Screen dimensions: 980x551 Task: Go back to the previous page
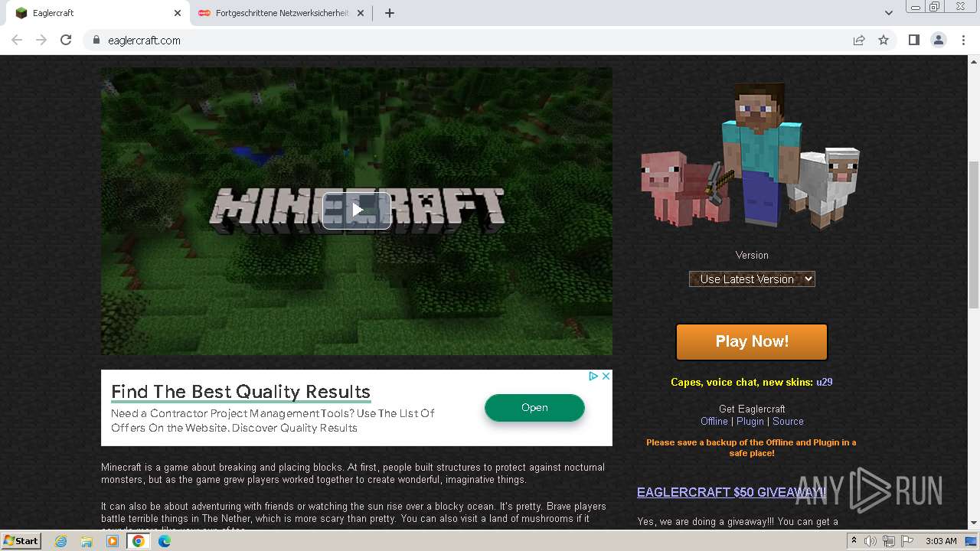pos(17,40)
